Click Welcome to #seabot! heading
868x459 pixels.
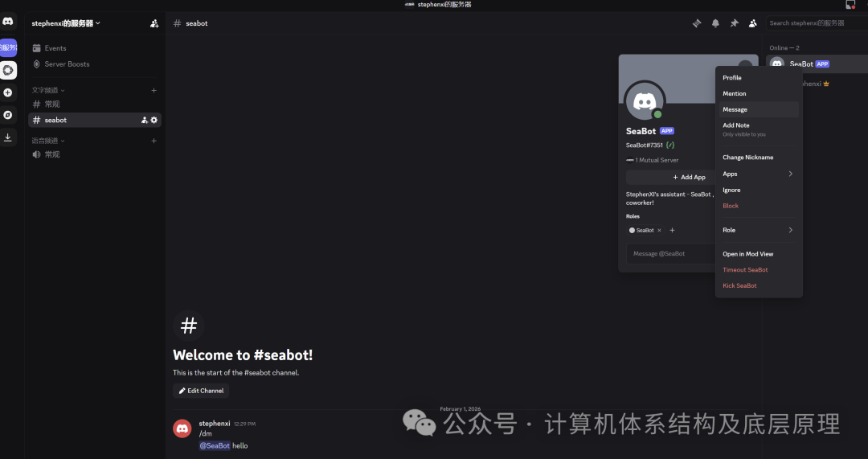(x=243, y=355)
